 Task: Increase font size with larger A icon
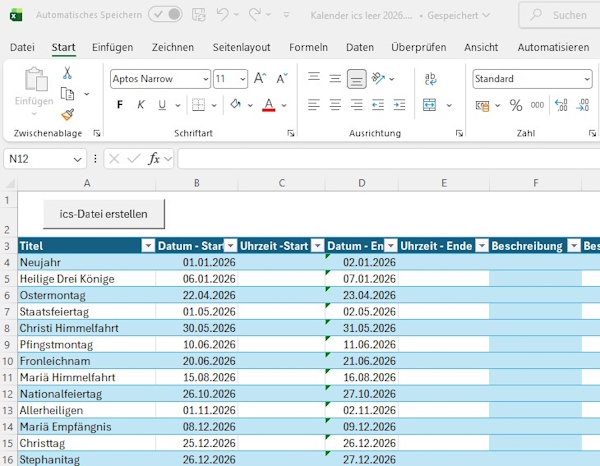[260, 79]
